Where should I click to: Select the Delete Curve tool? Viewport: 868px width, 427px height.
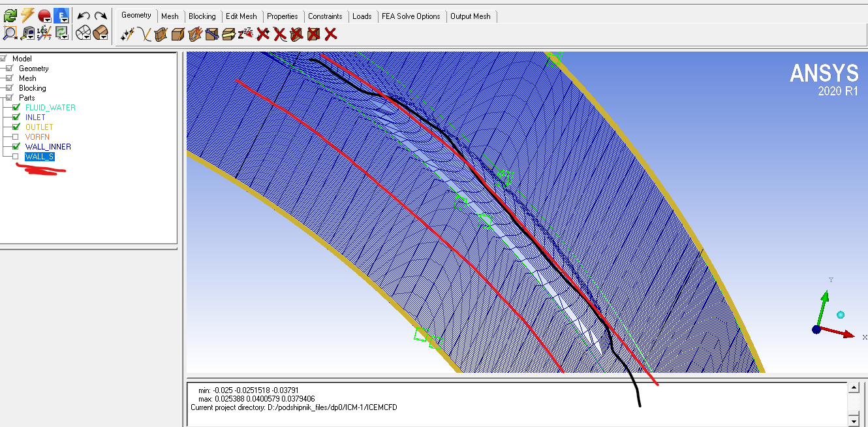280,33
